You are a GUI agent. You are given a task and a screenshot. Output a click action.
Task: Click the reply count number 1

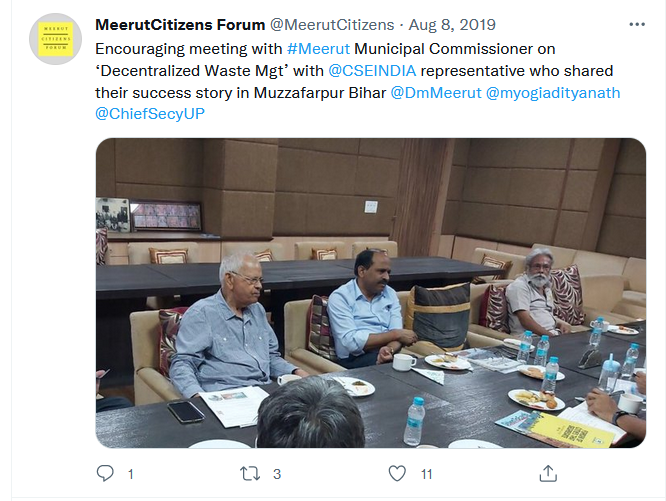[131, 474]
